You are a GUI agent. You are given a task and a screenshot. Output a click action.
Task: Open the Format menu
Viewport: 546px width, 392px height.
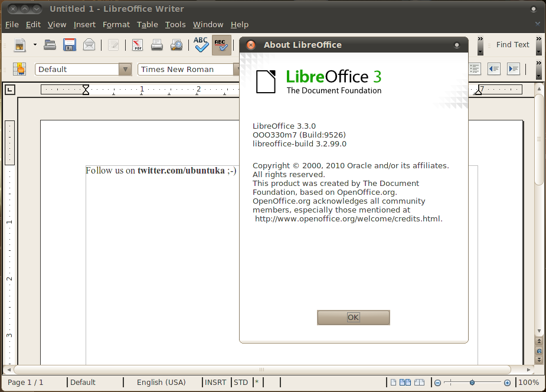[x=116, y=25]
